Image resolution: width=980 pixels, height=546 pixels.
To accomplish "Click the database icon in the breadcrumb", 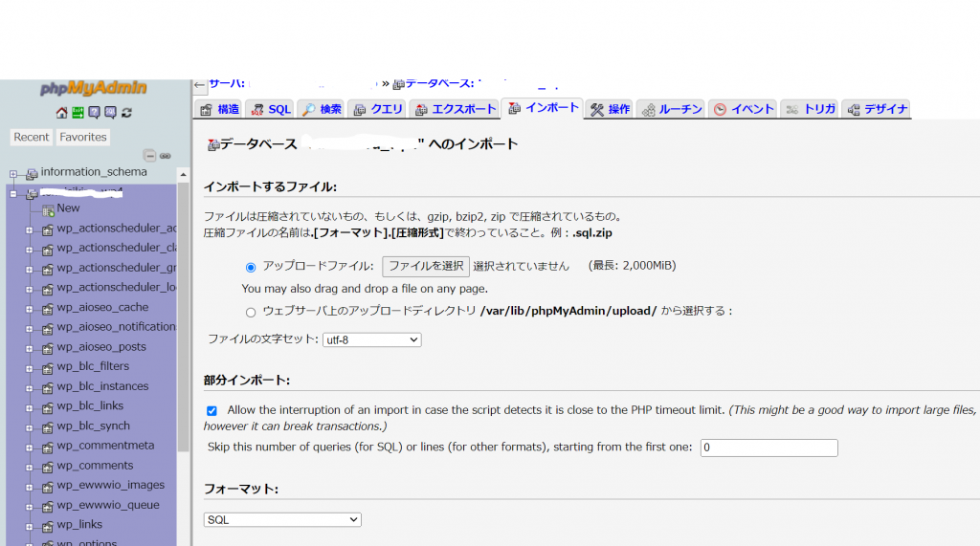I will click(399, 84).
